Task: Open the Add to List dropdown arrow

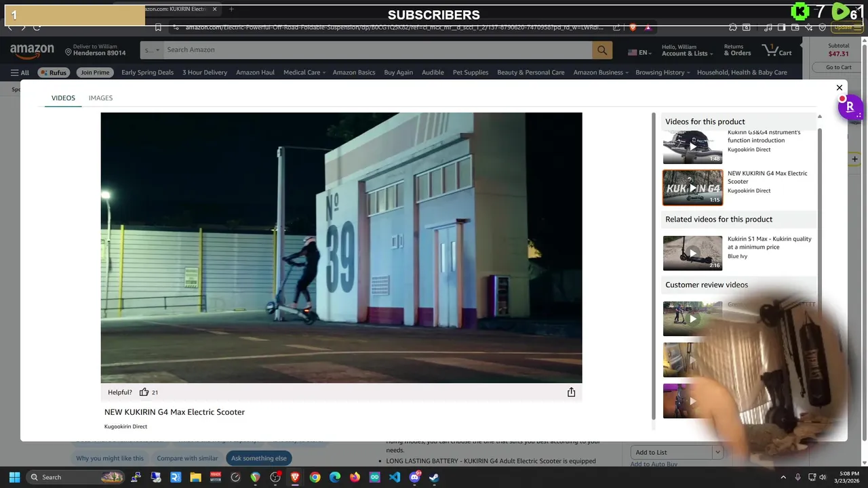Action: click(717, 452)
